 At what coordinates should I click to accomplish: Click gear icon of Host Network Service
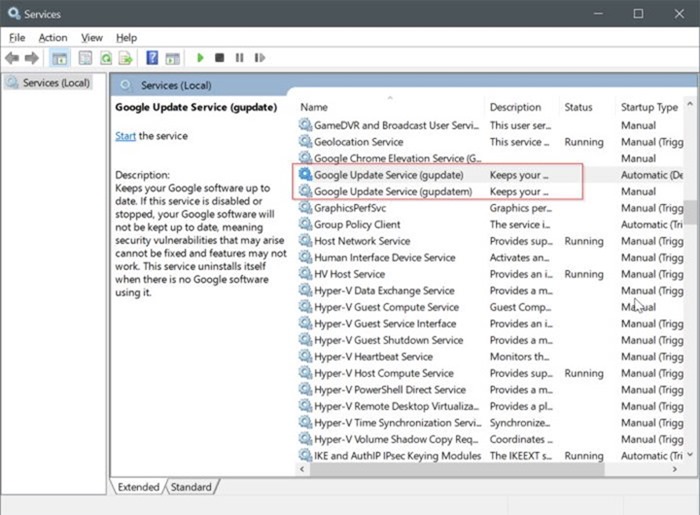coord(305,241)
